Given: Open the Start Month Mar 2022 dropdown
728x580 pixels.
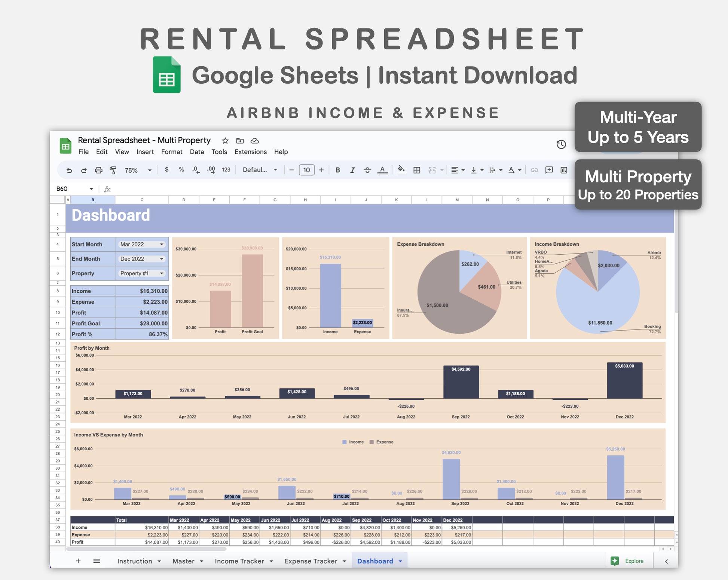Looking at the screenshot, I should 142,244.
